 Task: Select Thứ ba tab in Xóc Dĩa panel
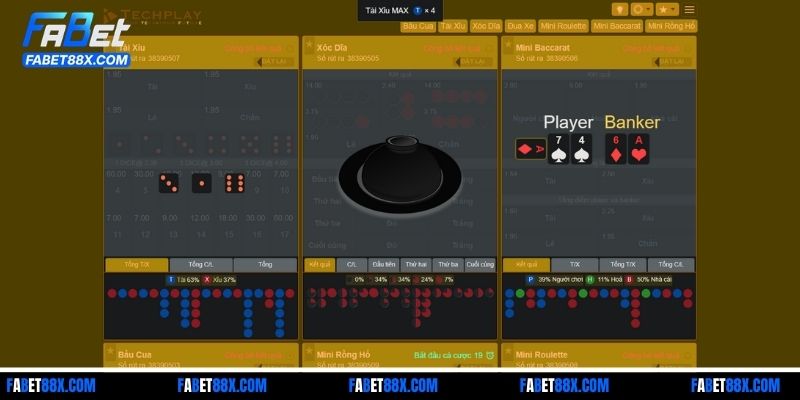point(448,265)
